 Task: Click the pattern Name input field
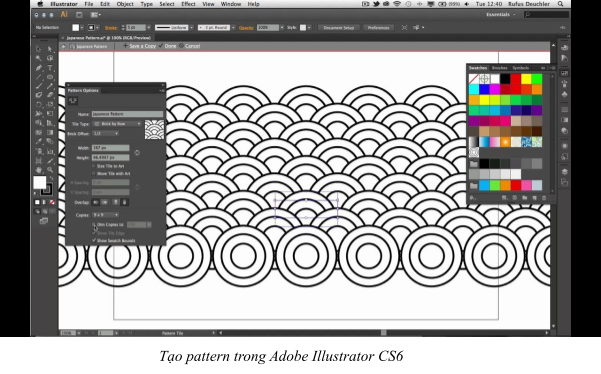pos(127,114)
